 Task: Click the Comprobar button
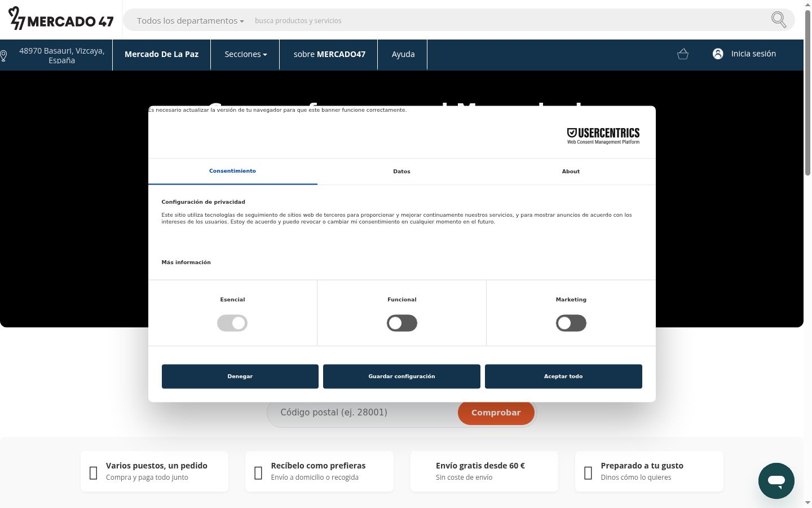click(x=496, y=413)
